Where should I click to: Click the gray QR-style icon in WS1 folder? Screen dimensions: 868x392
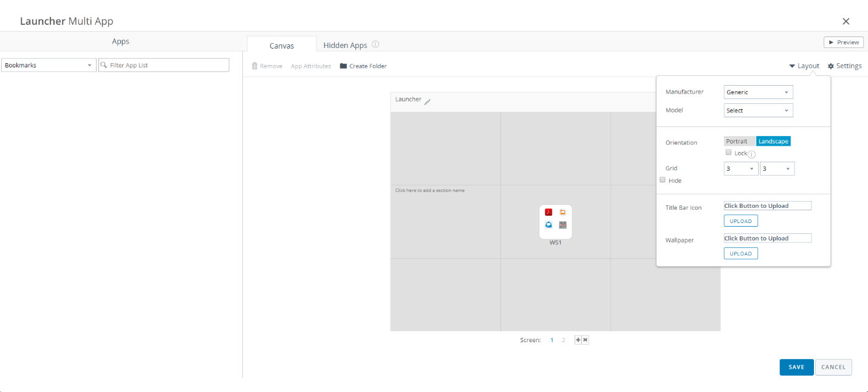tap(563, 225)
